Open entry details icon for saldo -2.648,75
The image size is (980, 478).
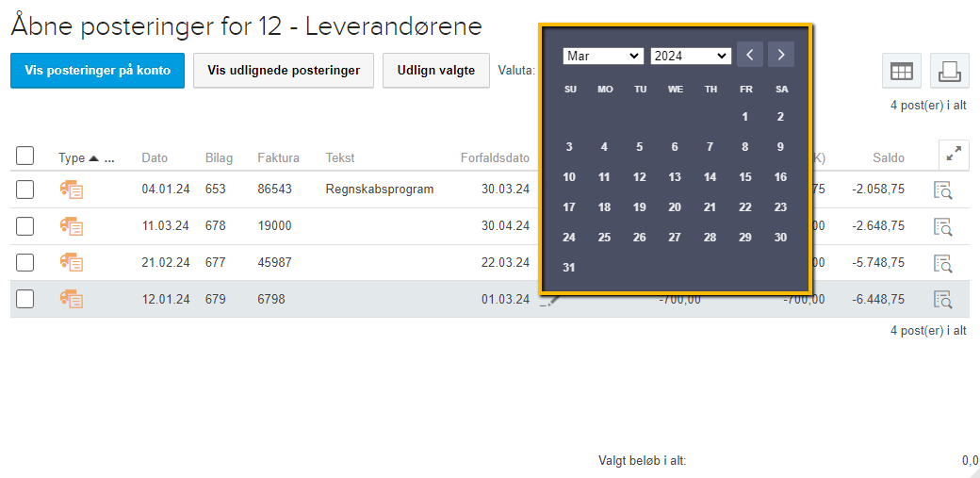click(943, 226)
